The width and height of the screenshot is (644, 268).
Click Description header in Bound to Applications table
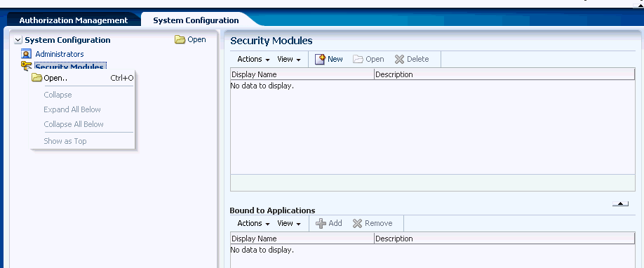505,239
